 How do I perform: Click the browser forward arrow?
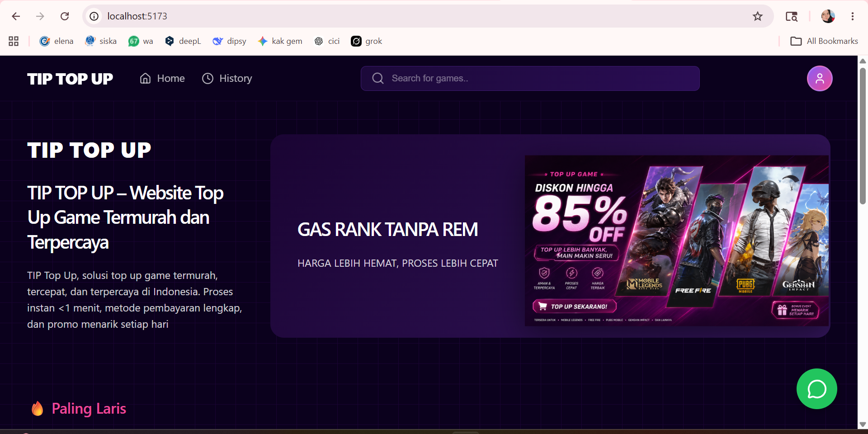[40, 16]
